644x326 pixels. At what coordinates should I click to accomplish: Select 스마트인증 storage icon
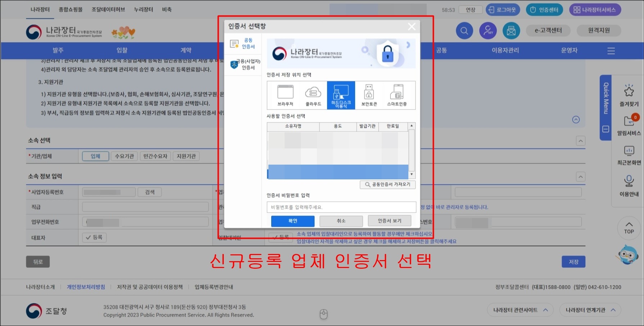397,95
